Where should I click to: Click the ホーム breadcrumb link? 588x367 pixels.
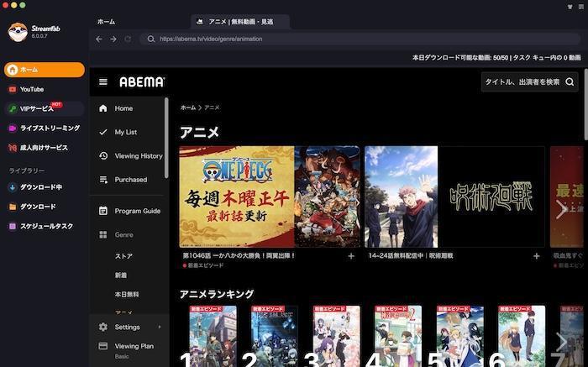pyautogui.click(x=188, y=107)
